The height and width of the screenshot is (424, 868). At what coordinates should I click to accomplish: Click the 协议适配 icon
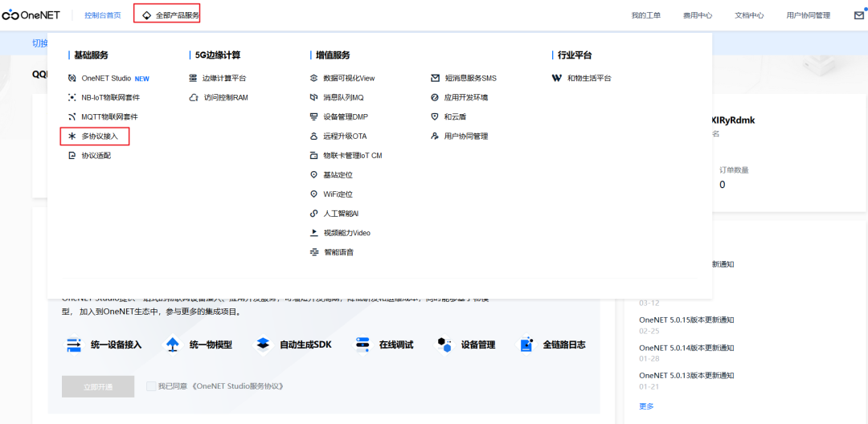click(72, 156)
